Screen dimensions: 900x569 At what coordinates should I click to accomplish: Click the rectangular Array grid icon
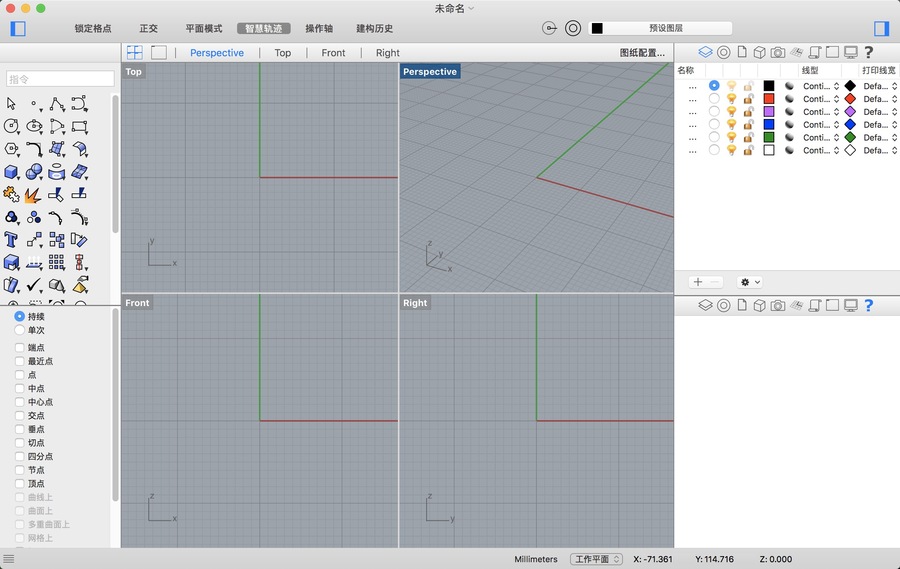coord(56,262)
